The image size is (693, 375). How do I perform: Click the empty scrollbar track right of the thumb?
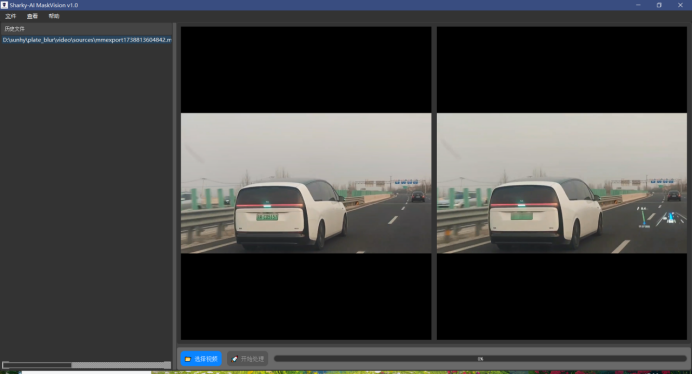[x=118, y=365]
